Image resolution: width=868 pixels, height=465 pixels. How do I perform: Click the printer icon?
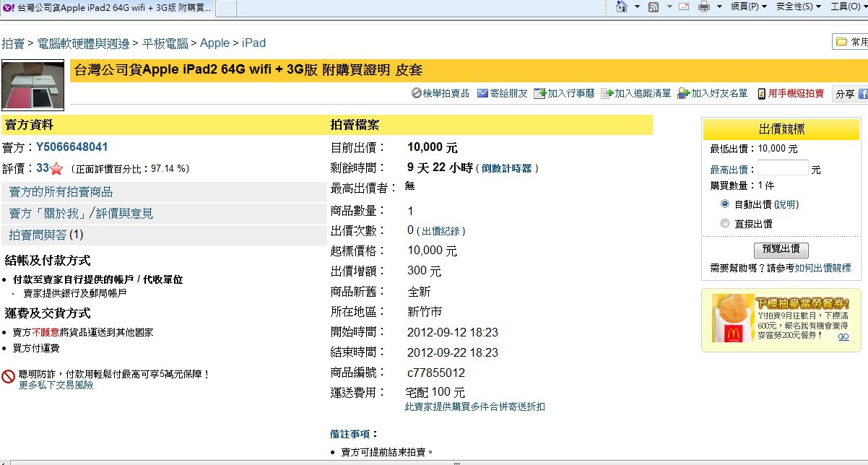click(704, 6)
